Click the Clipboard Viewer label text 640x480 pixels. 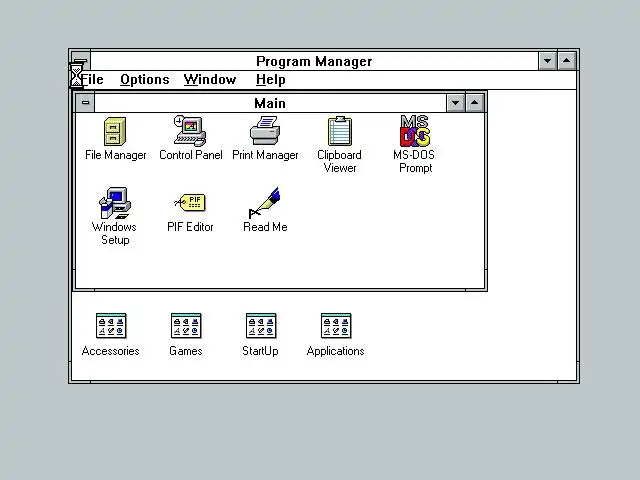point(340,162)
